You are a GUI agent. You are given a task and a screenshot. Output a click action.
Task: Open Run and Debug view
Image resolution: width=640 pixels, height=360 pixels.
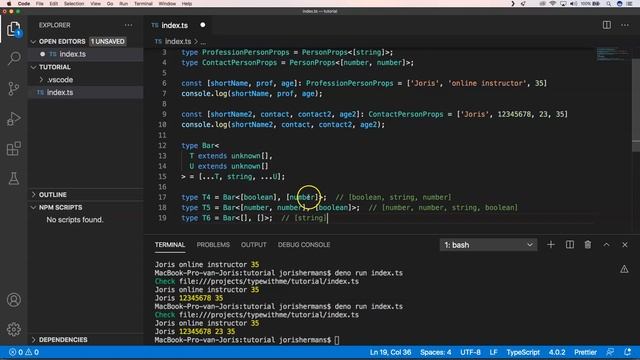13,118
